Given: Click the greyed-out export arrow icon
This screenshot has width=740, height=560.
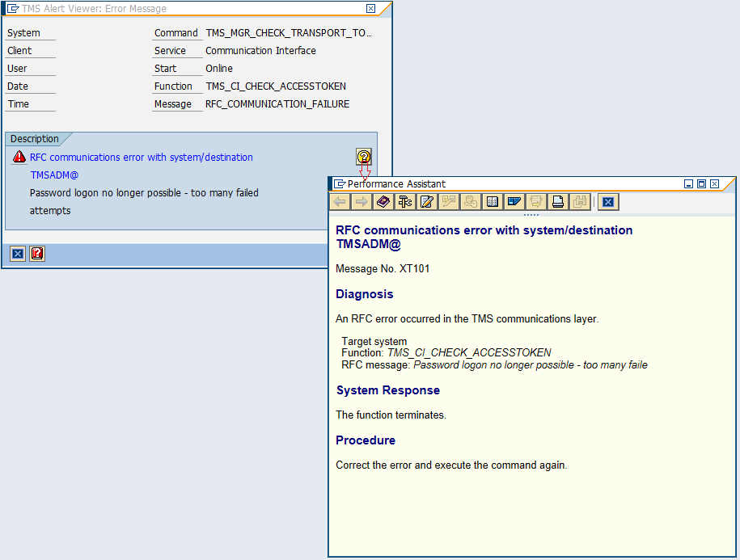Looking at the screenshot, I should click(535, 202).
